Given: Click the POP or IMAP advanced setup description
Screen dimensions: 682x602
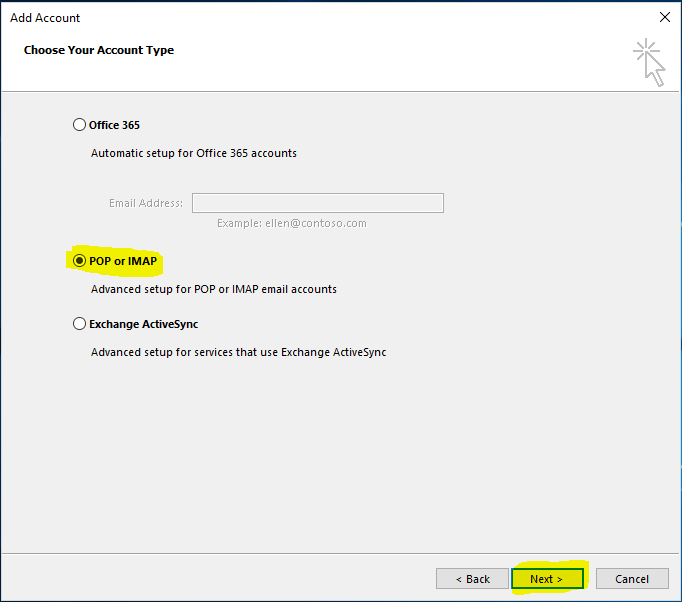Looking at the screenshot, I should 213,289.
